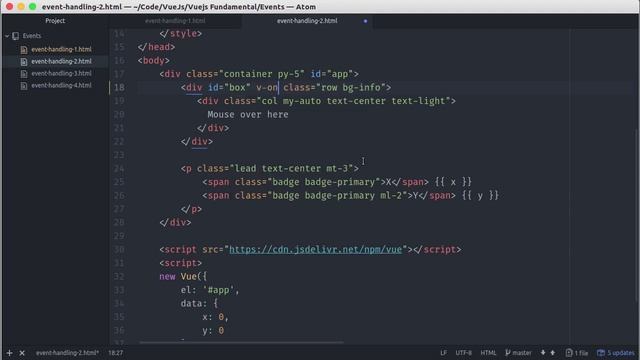The width and height of the screenshot is (640, 360).
Task: Click the closing </head> tag
Action: [x=156, y=47]
